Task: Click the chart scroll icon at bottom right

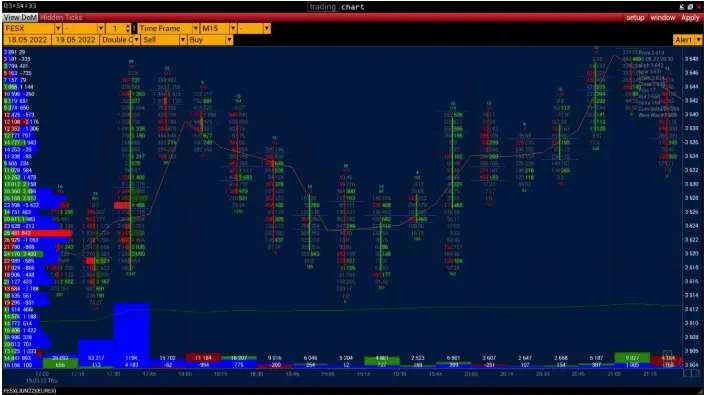Action: pos(691,373)
